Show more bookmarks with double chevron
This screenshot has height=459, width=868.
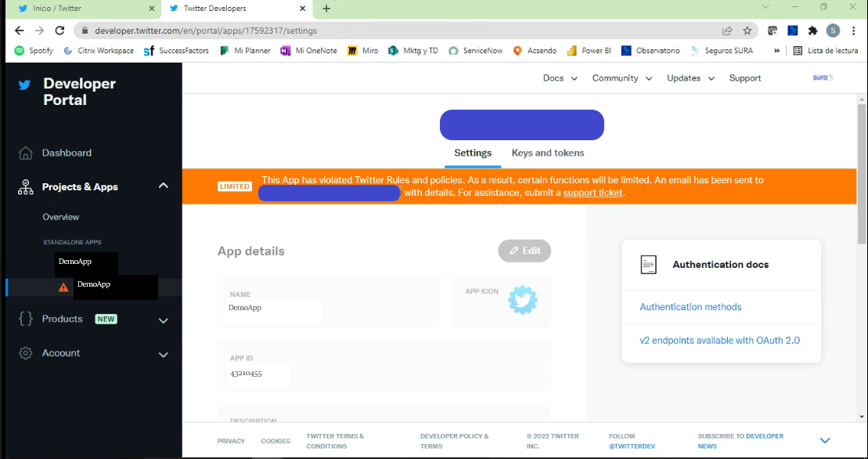coord(776,50)
